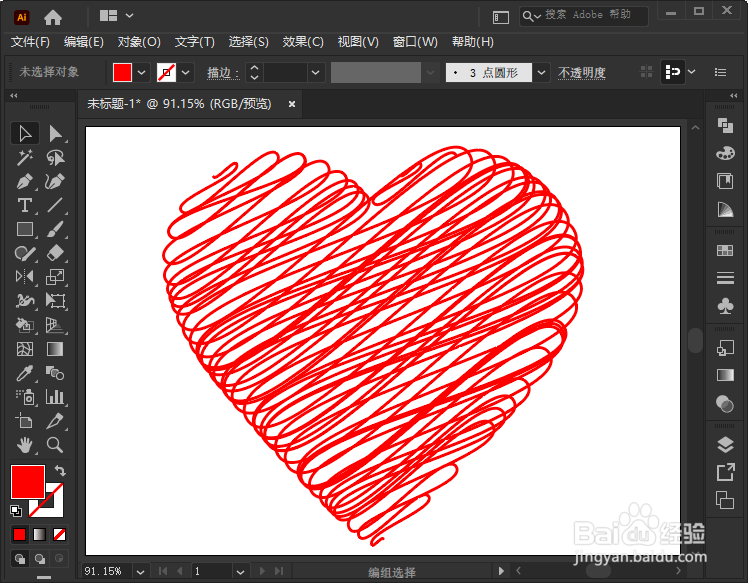748x583 pixels.
Task: Select the Mesh tool
Action: (25, 349)
